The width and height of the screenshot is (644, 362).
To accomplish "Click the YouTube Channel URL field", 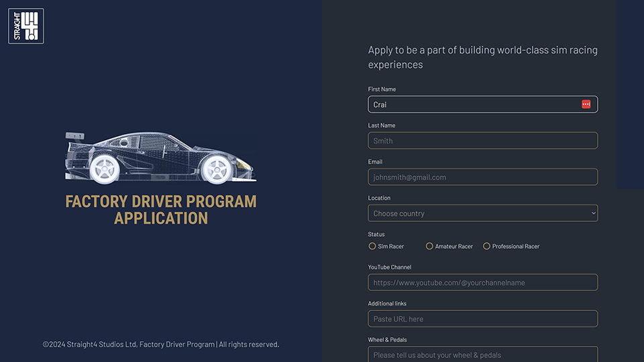I will 482,282.
